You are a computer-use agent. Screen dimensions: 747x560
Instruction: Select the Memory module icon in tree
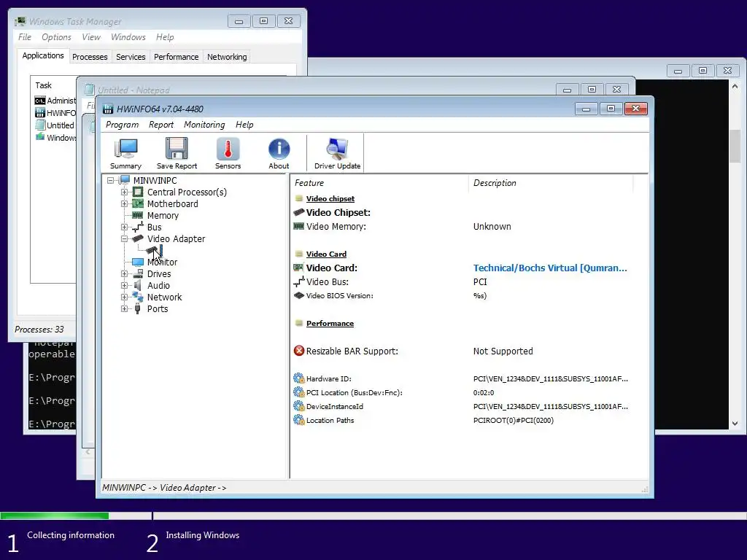point(138,215)
